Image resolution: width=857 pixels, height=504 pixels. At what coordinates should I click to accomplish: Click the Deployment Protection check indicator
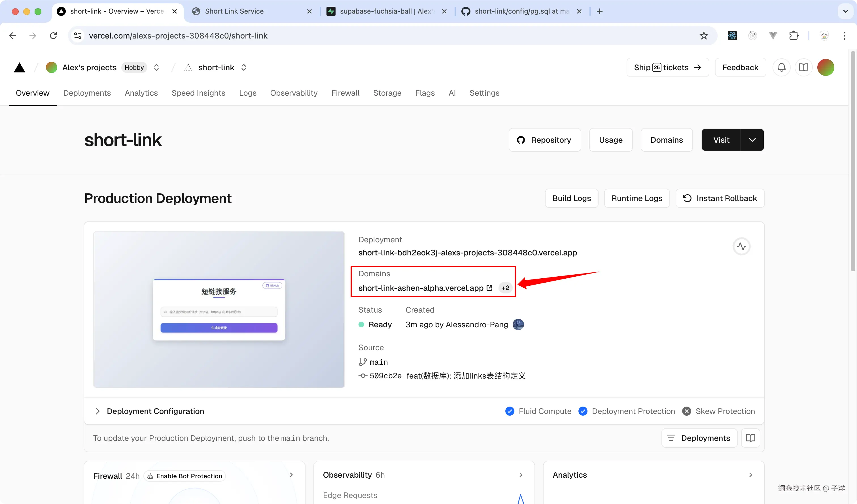(x=583, y=411)
